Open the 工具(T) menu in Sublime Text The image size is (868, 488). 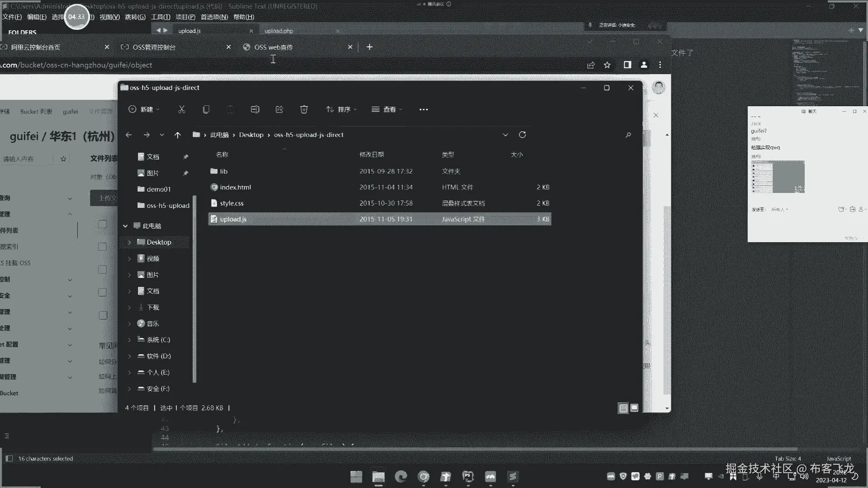coord(160,17)
